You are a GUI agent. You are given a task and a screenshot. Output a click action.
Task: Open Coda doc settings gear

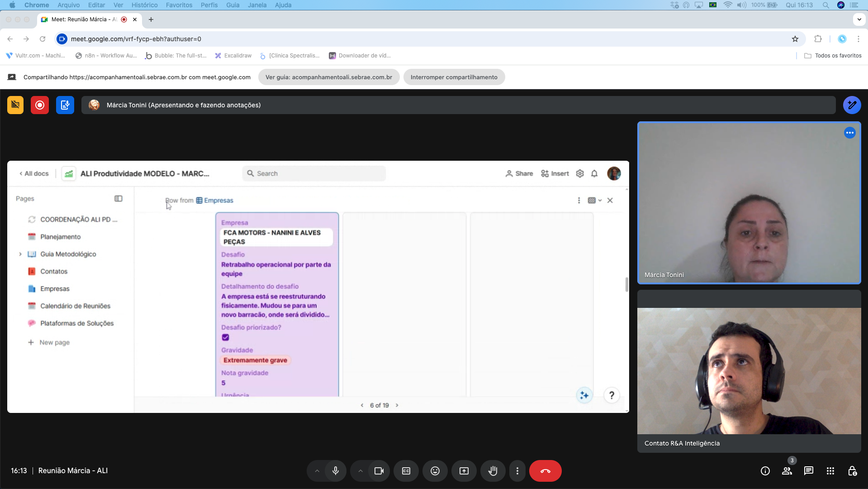point(580,173)
